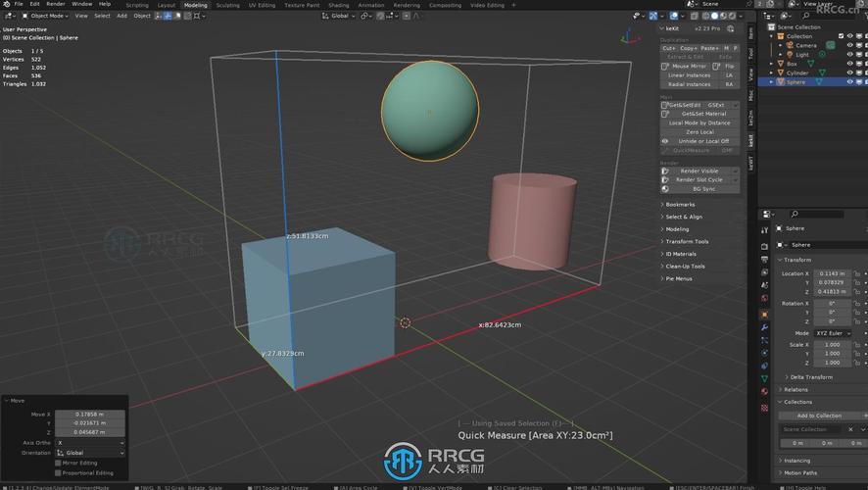Toggle viewport overlays icon
The height and width of the screenshot is (490, 868).
[674, 16]
